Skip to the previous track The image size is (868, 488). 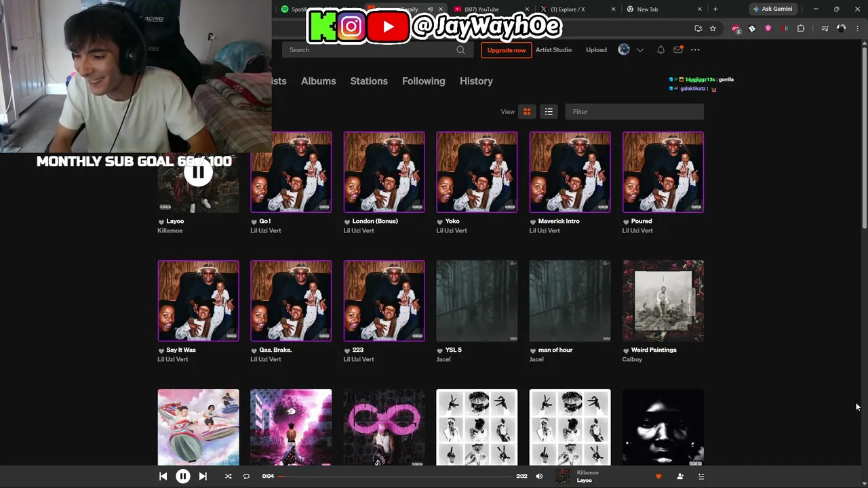163,476
